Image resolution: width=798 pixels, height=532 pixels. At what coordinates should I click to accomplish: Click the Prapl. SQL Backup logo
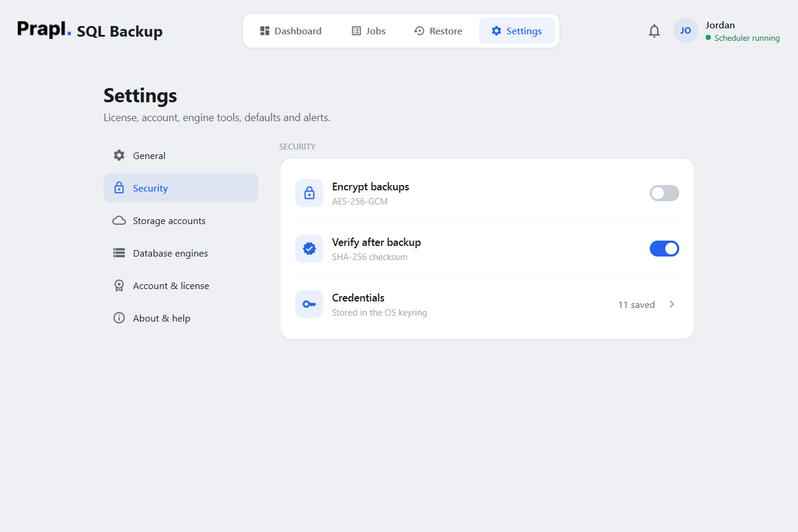(x=90, y=30)
